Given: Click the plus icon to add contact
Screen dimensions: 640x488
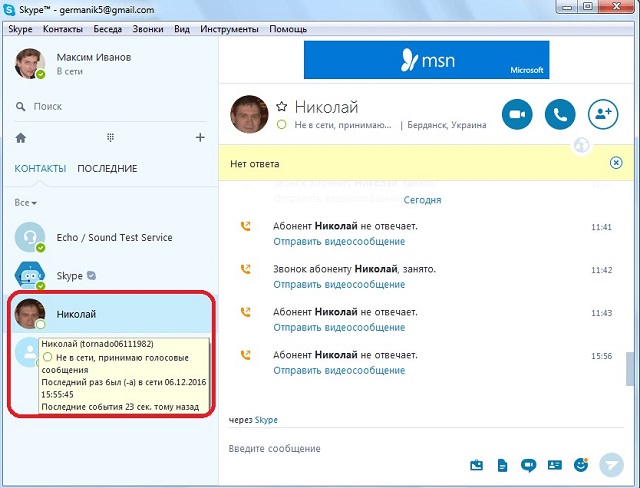Looking at the screenshot, I should tap(200, 138).
